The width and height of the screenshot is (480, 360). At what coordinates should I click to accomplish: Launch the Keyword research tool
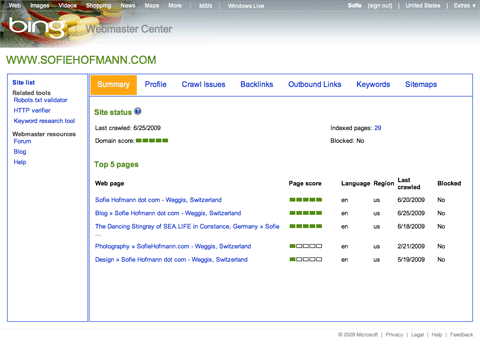(44, 121)
